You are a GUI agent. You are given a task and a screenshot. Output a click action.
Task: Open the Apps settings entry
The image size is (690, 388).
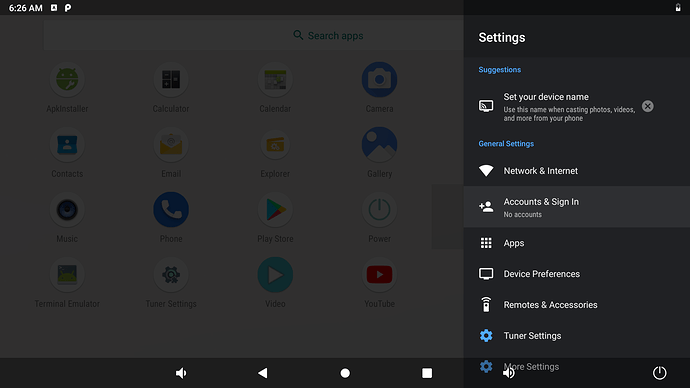coord(576,243)
